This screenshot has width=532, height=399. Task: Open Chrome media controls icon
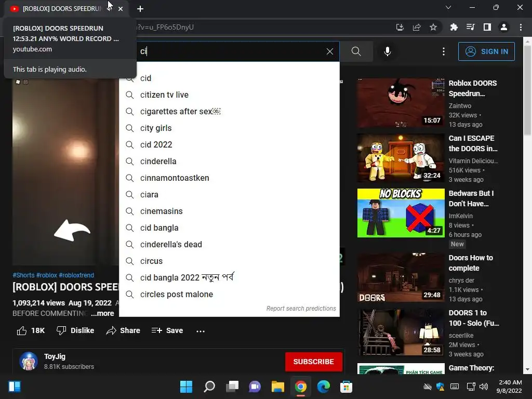pyautogui.click(x=470, y=27)
